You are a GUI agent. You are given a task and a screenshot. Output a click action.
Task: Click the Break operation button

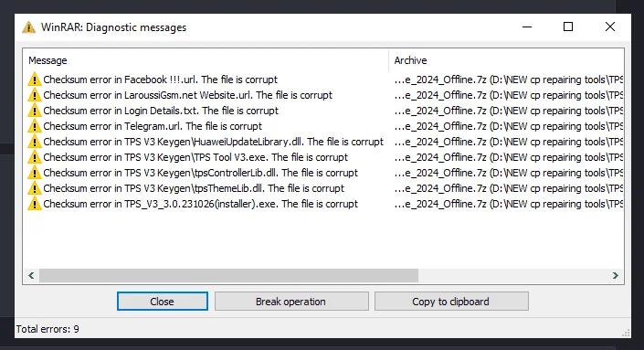pyautogui.click(x=291, y=302)
